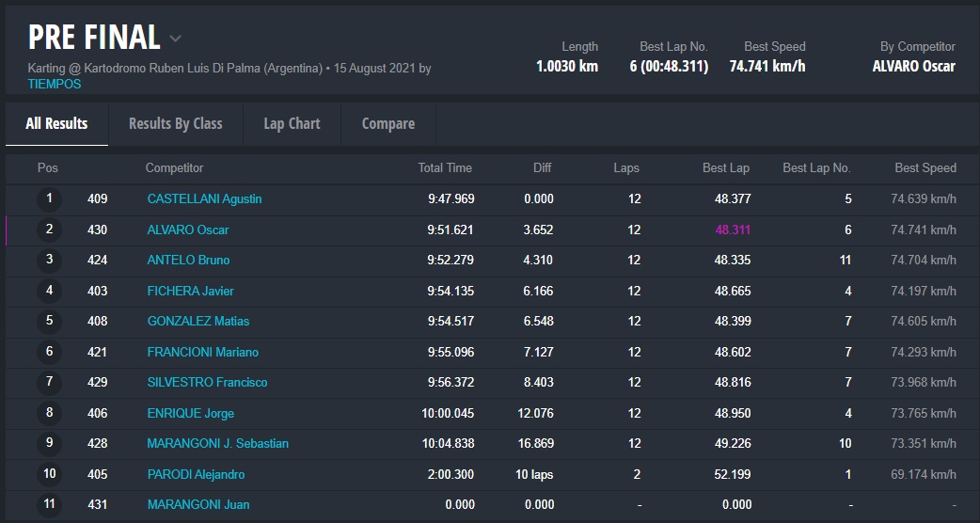The image size is (980, 523).
Task: Open PARODI Alejandro's result
Action: pyautogui.click(x=196, y=474)
